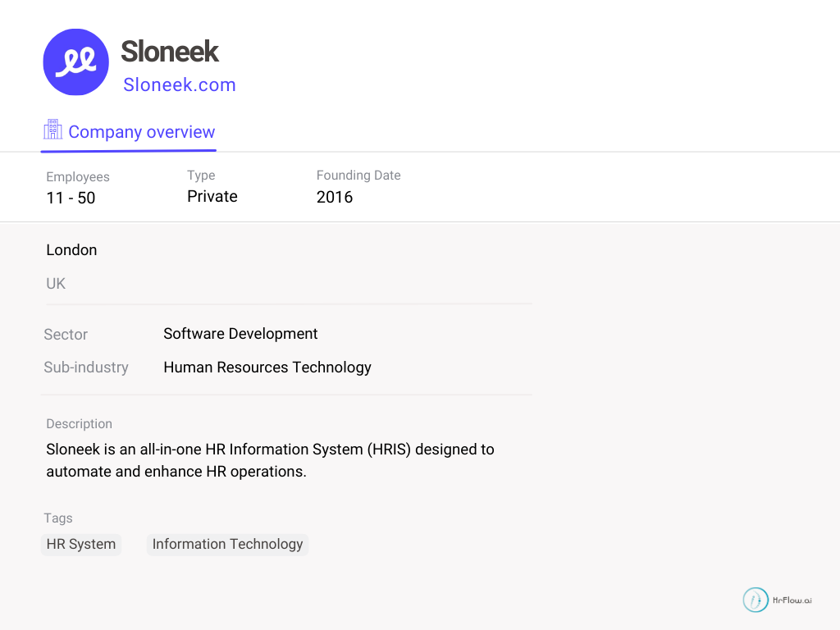Click the Sector field label
Screen dimensions: 840x630
[x=66, y=335]
